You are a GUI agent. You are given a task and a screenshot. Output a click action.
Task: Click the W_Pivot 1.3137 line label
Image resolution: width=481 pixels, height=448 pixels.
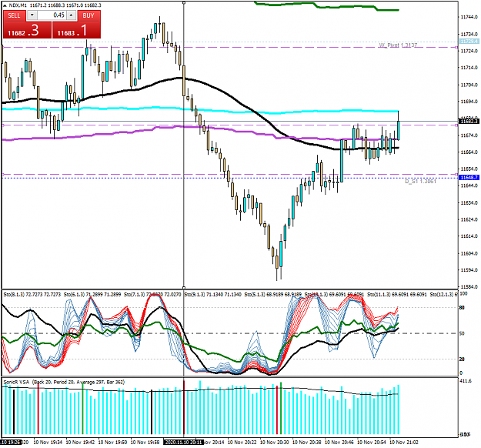[x=398, y=45]
